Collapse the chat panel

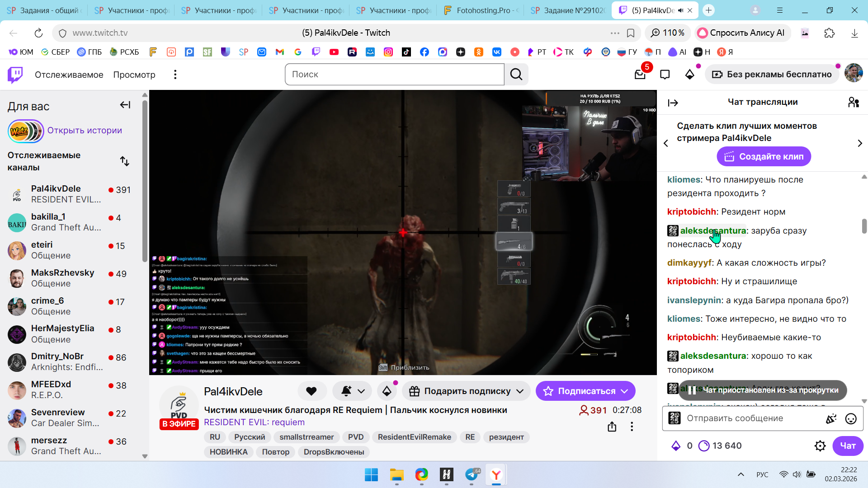673,103
